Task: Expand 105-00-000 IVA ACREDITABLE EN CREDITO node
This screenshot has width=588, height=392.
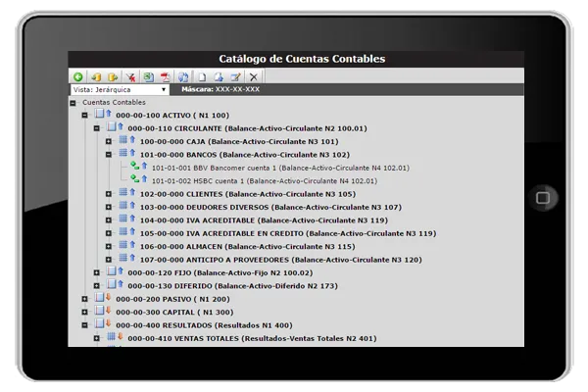Action: [109, 233]
